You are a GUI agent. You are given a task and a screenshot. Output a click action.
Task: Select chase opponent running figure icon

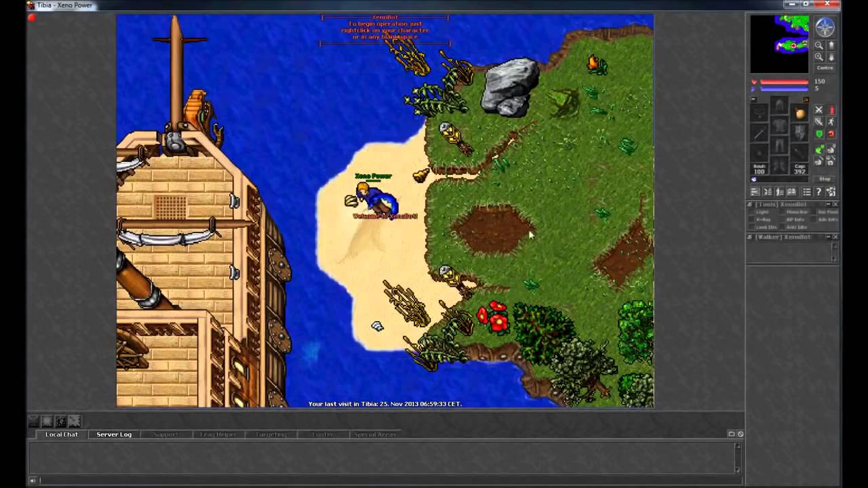pyautogui.click(x=832, y=121)
